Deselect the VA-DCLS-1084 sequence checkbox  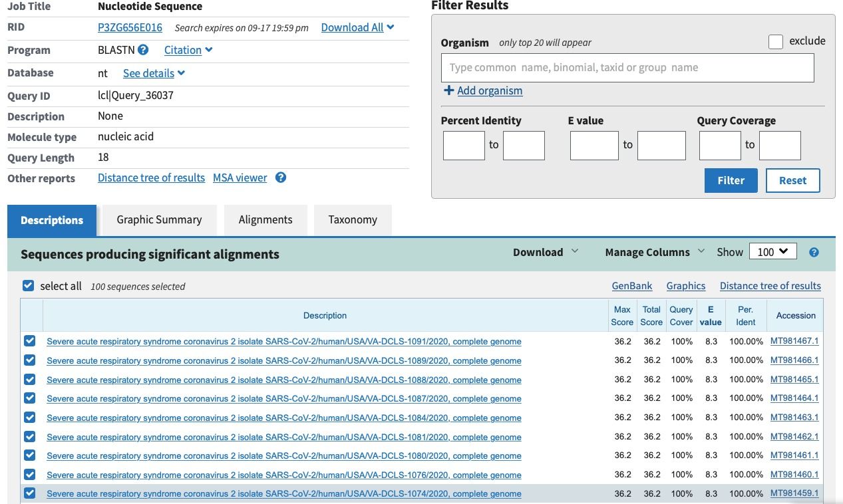click(29, 418)
